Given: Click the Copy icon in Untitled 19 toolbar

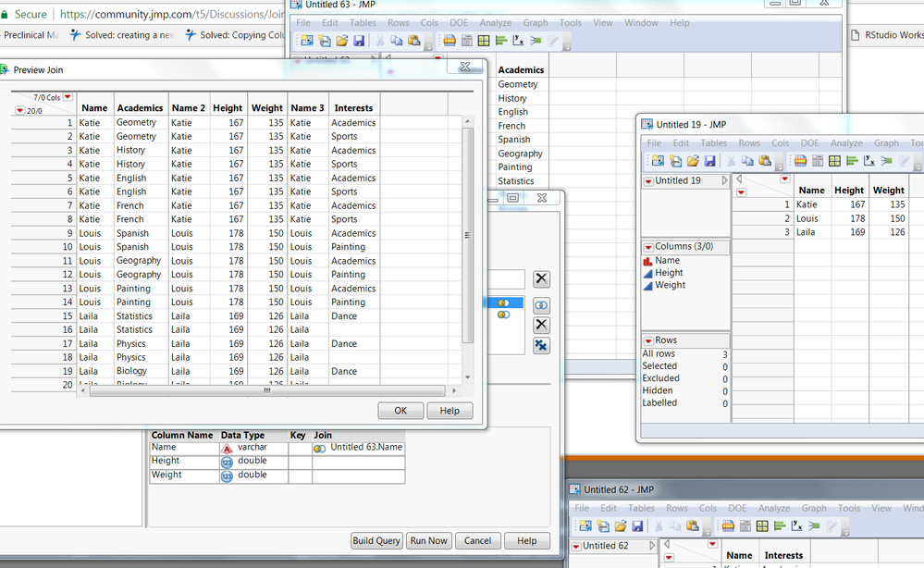Looking at the screenshot, I should coord(747,161).
